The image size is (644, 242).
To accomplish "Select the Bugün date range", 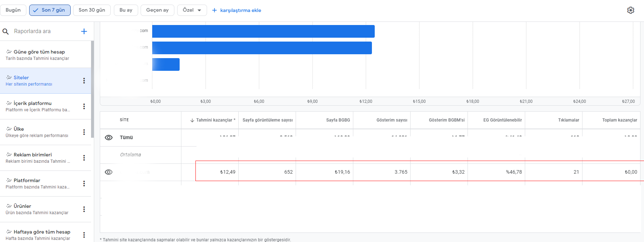I will [13, 10].
